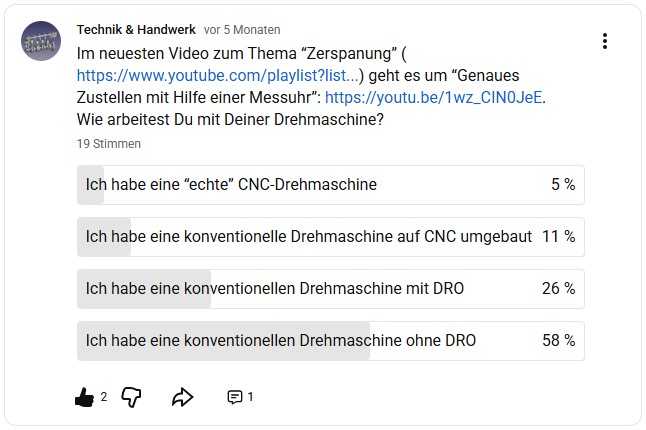The height and width of the screenshot is (430, 646).
Task: Click the like count number 2
Action: click(104, 397)
